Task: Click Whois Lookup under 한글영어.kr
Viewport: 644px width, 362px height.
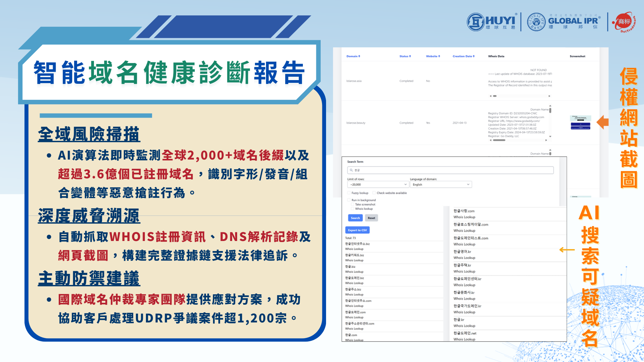Action: pyautogui.click(x=464, y=258)
